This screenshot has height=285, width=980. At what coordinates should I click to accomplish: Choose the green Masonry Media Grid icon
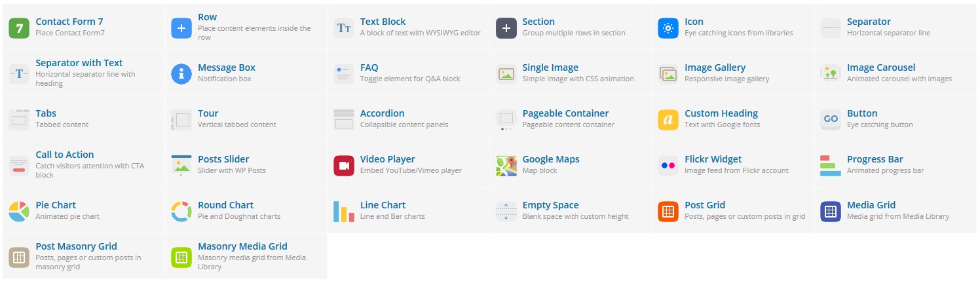[x=181, y=257]
